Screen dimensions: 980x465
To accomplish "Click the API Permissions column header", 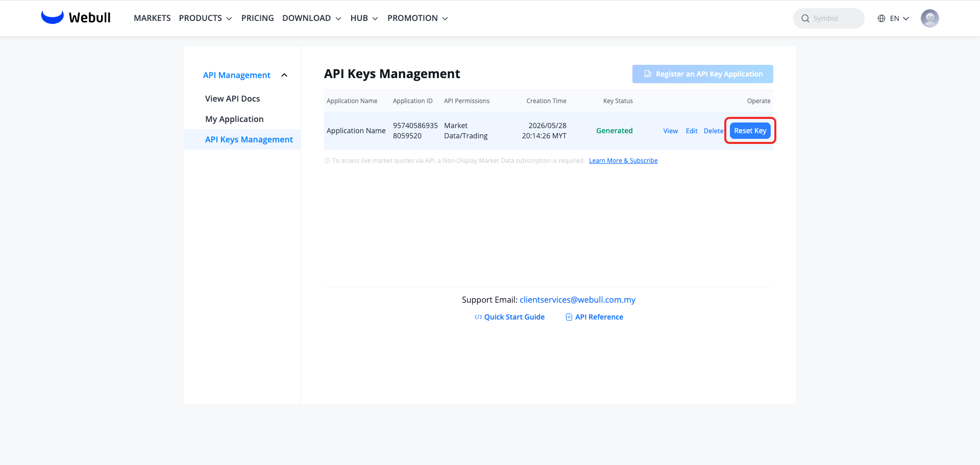I will (467, 101).
